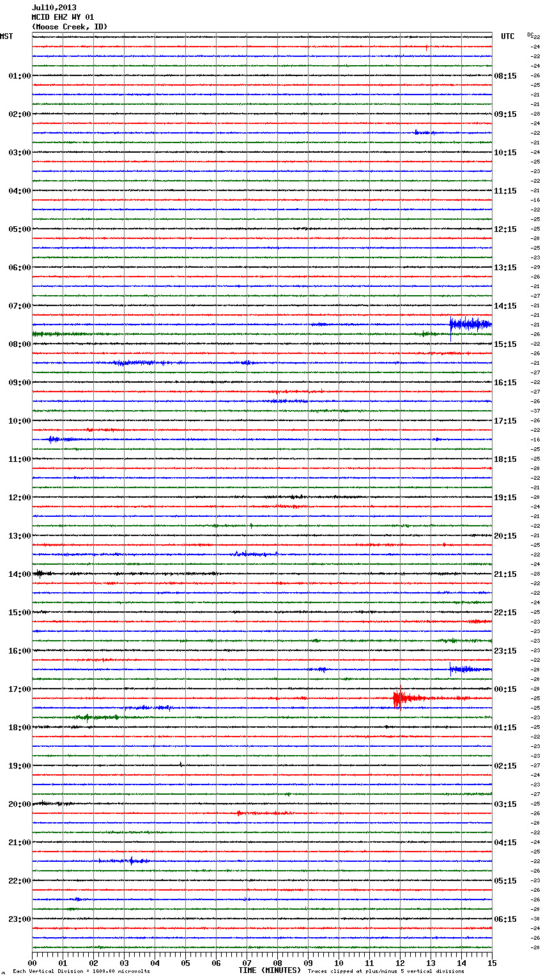Viewport: 543px width, 980px height.
Task: Click minute label 07 on time axis
Action: click(x=247, y=963)
